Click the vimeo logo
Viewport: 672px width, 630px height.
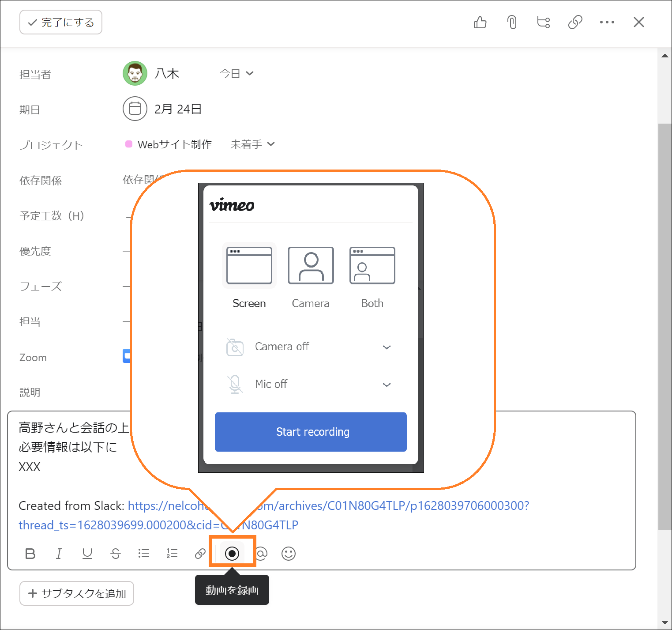(x=232, y=205)
